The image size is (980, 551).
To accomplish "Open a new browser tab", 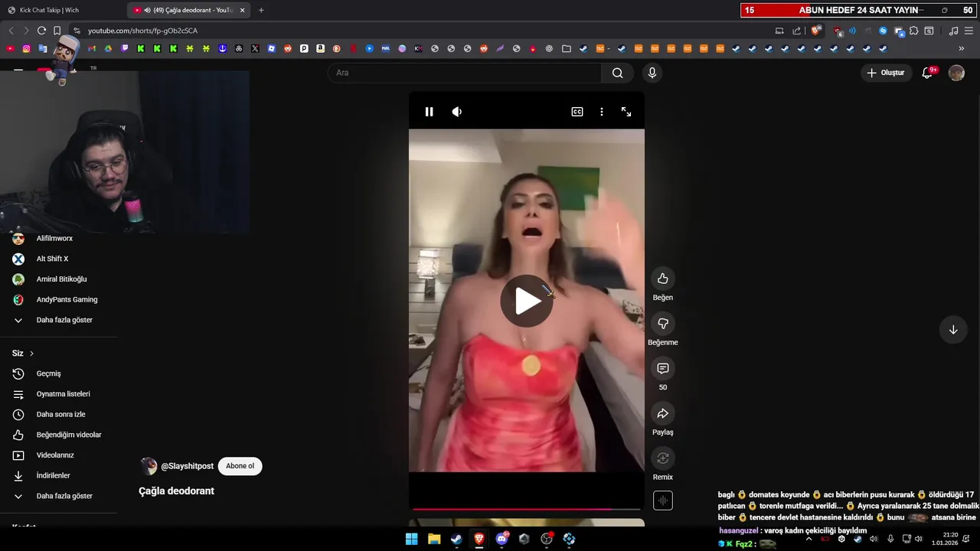I will pyautogui.click(x=261, y=10).
